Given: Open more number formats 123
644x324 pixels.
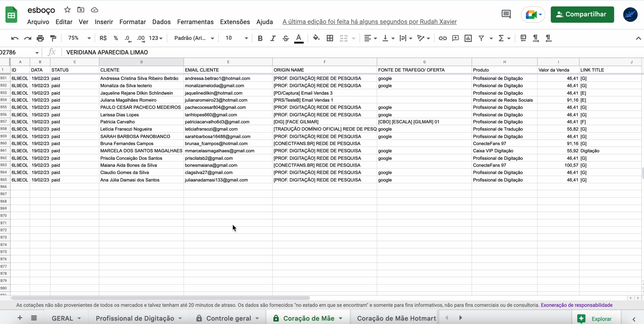Looking at the screenshot, I should point(156,38).
